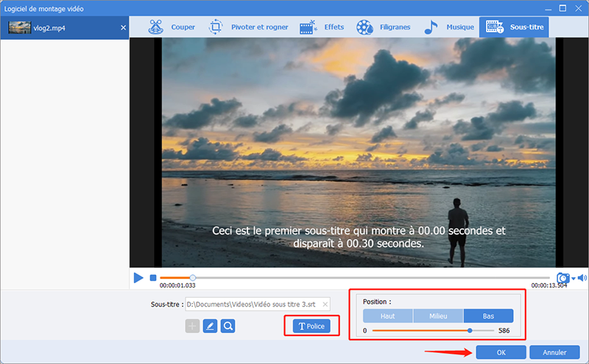Click the edit subtitle pencil icon
589x364 pixels.
[210, 326]
